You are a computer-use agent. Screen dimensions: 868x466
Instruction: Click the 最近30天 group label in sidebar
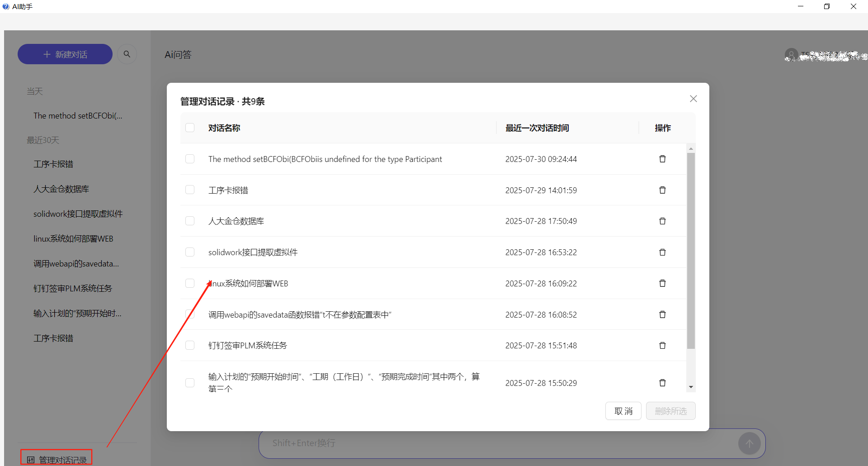43,140
